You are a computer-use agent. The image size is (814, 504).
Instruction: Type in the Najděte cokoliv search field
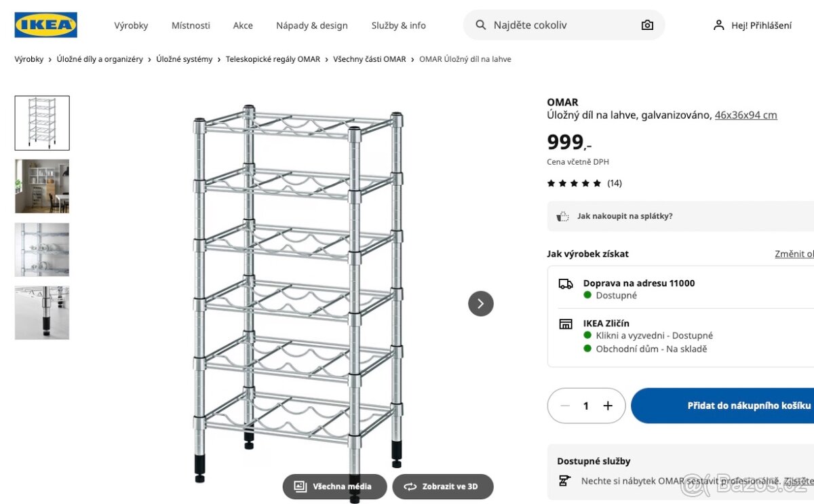coord(556,25)
